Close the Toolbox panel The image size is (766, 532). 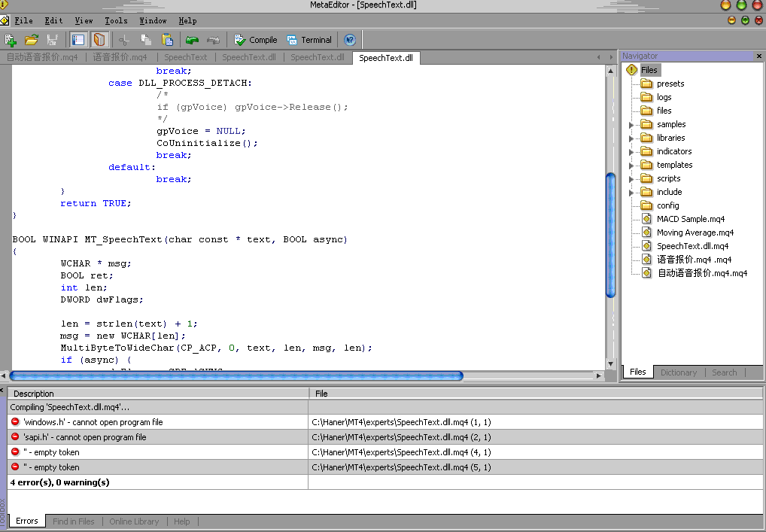coord(2,391)
